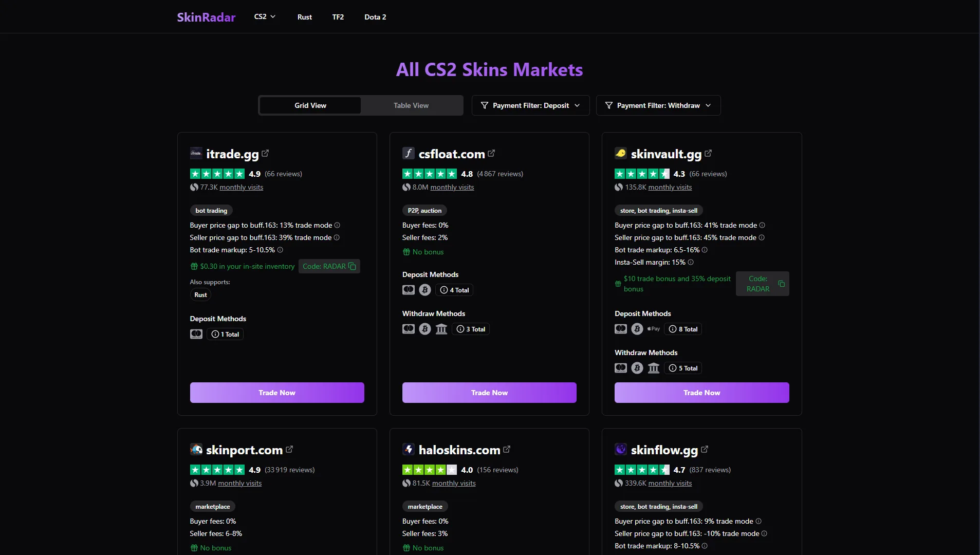This screenshot has height=555, width=980.
Task: Open skinflow.gg external link icon
Action: (705, 449)
